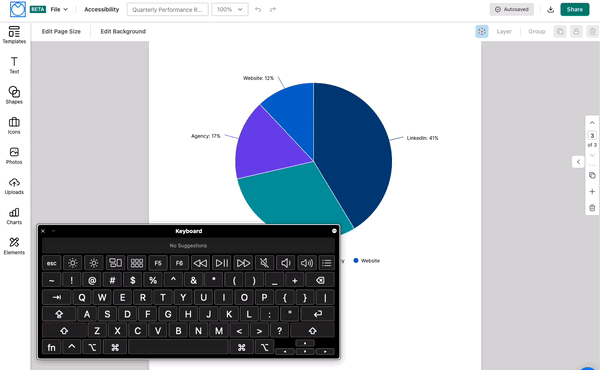Toggle fn key on Keyboard

point(52,347)
